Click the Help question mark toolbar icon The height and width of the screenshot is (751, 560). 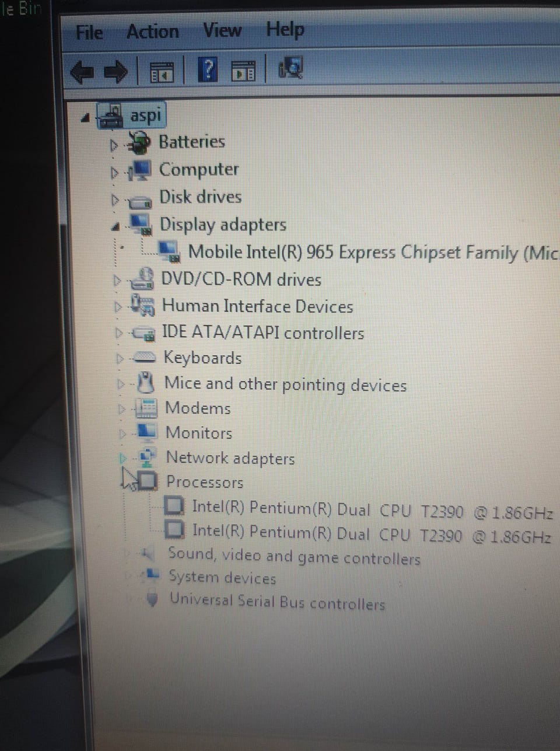(x=208, y=70)
